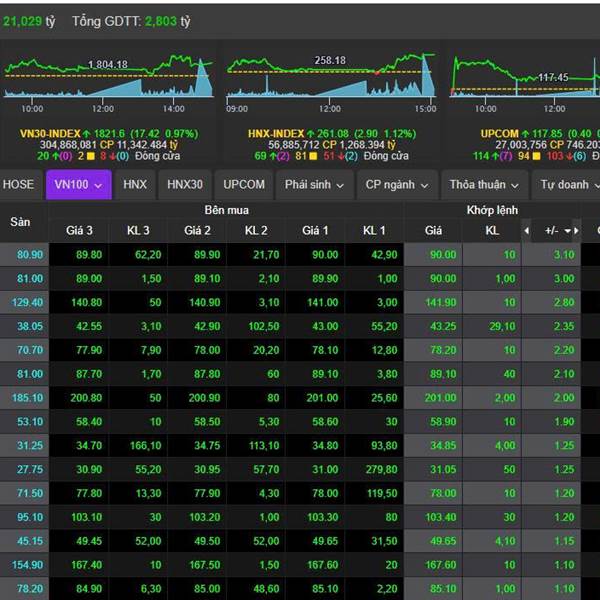Switch to the HNX tab
The width and height of the screenshot is (600, 600).
click(x=135, y=185)
